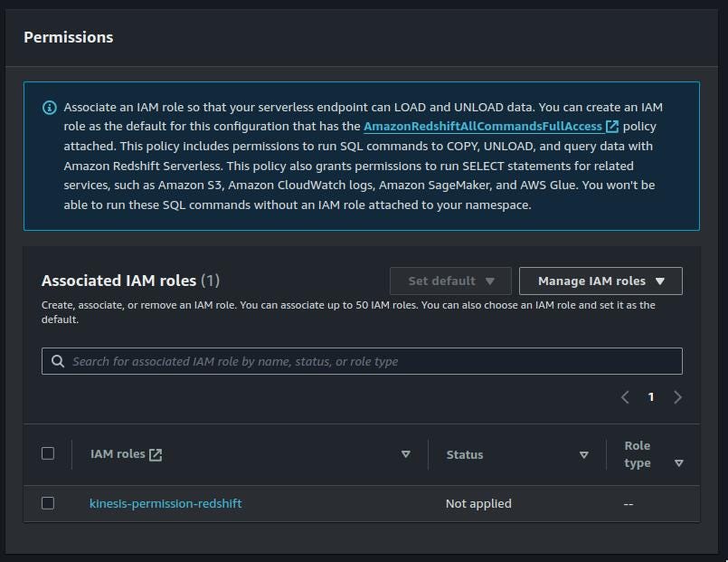Click the Role type column header
Image resolution: width=728 pixels, height=562 pixels.
638,454
